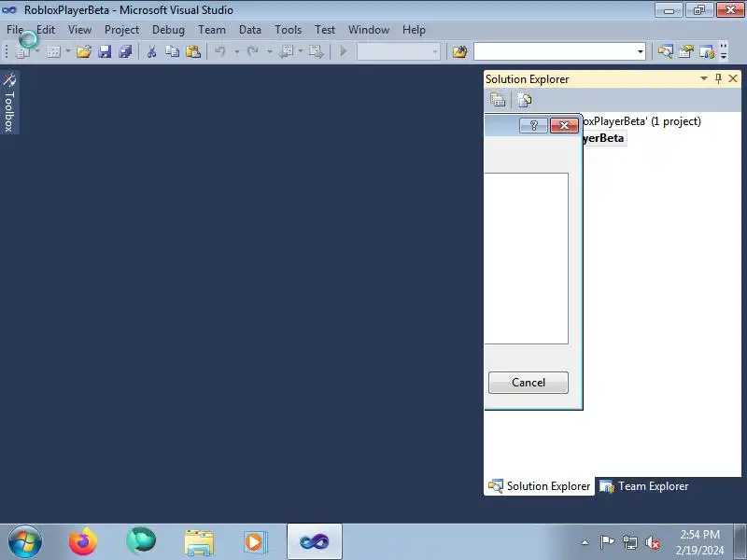
Task: Click inside the dialog's white list box
Action: coord(527,259)
